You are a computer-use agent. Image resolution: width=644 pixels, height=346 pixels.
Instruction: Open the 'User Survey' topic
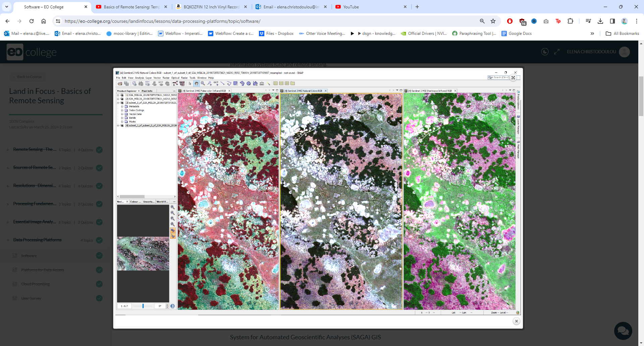click(31, 298)
